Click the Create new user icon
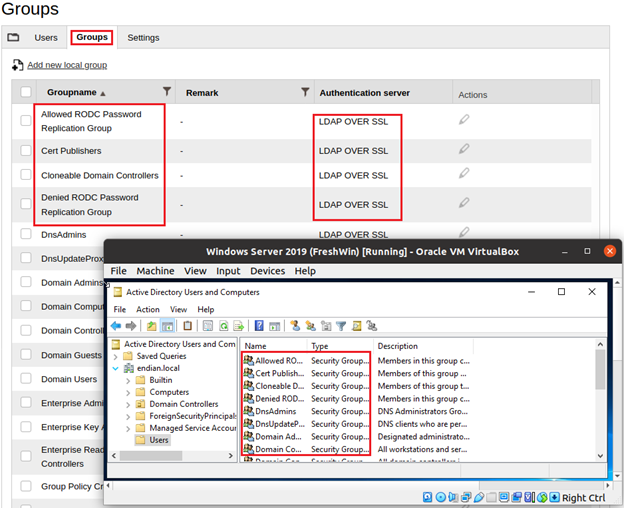The width and height of the screenshot is (624, 508). pyautogui.click(x=295, y=326)
